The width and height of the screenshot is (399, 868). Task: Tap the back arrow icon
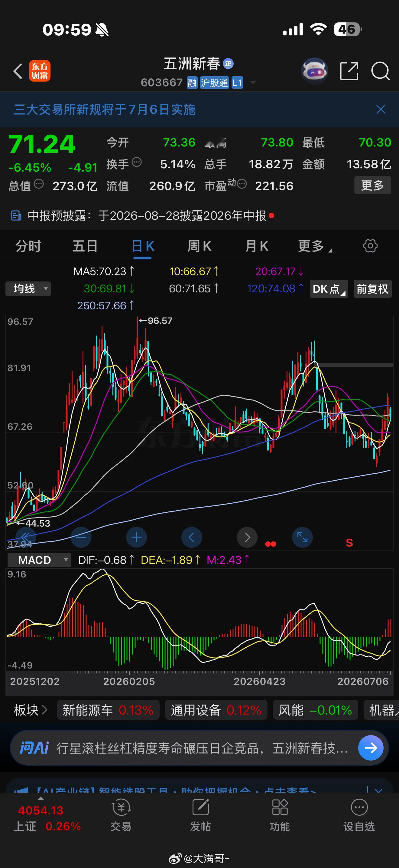[18, 71]
